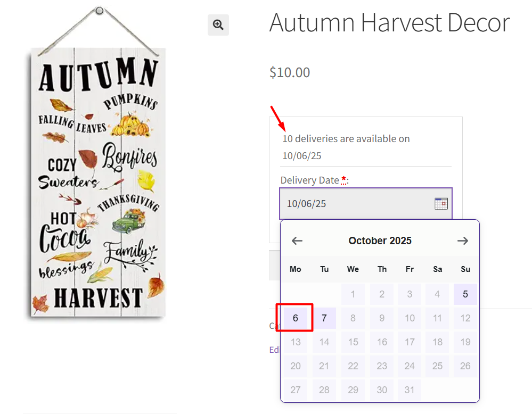
Task: Pick October 7 as delivery date
Action: coord(324,318)
